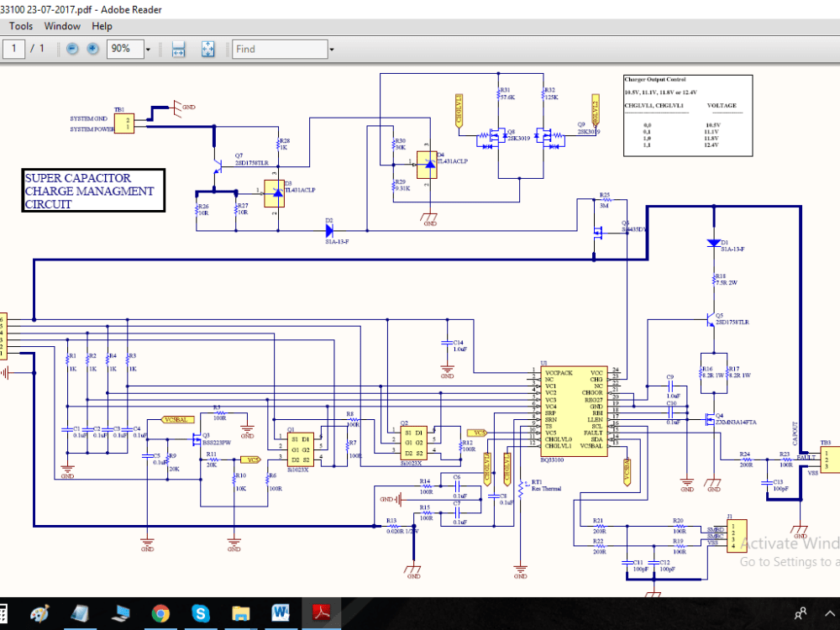Open the Tools menu

[20, 26]
